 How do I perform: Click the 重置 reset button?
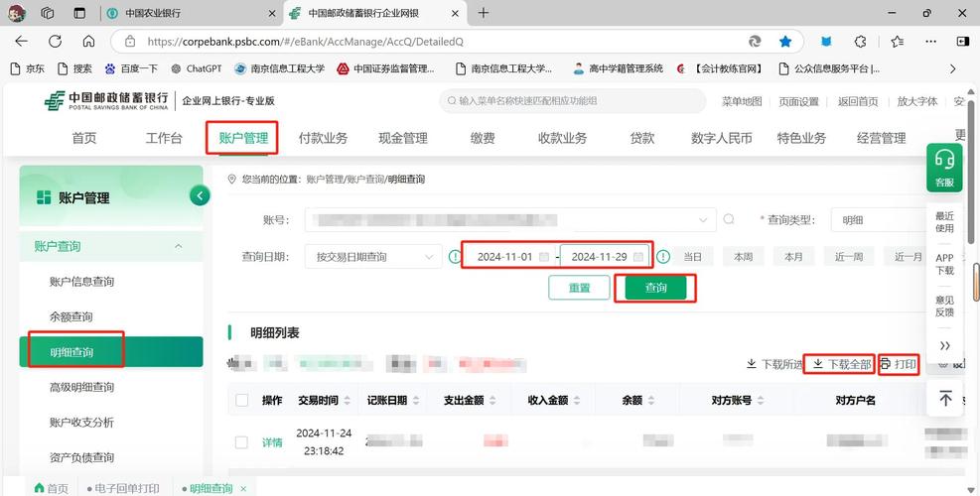[x=580, y=288]
